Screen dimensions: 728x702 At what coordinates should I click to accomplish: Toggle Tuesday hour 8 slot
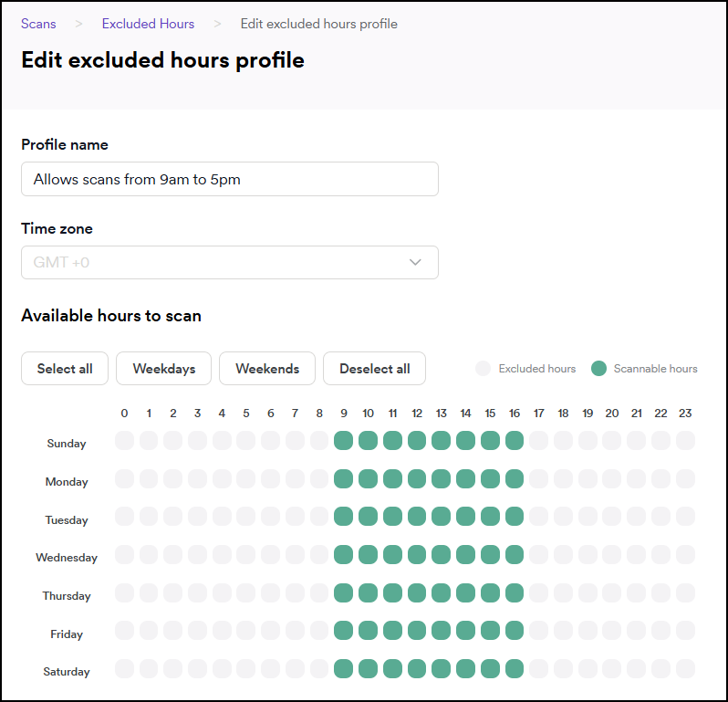[x=319, y=516]
